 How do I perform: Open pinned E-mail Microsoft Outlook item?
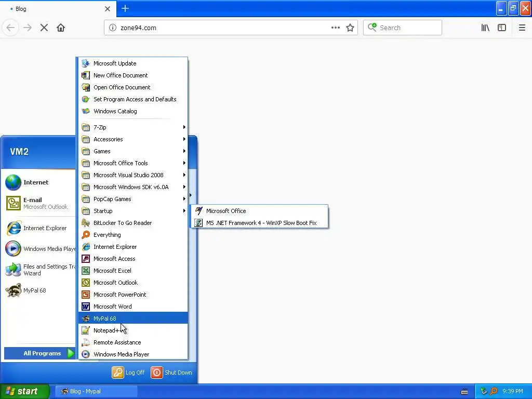pos(39,203)
